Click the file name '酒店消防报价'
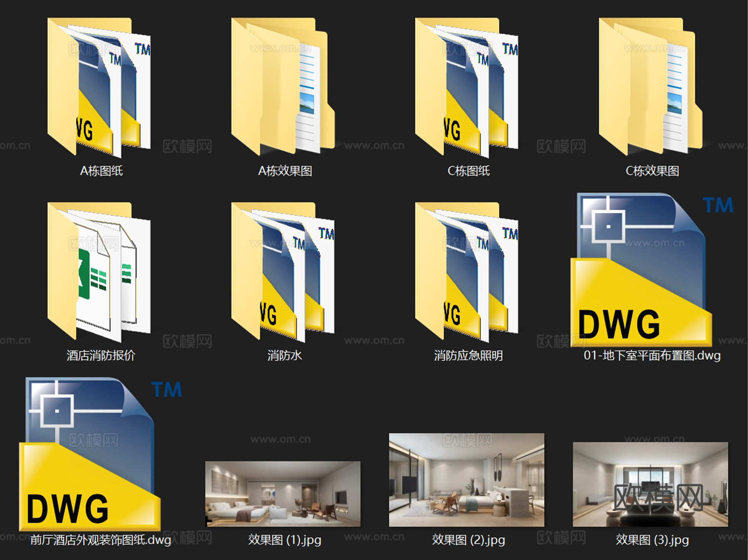 click(101, 355)
